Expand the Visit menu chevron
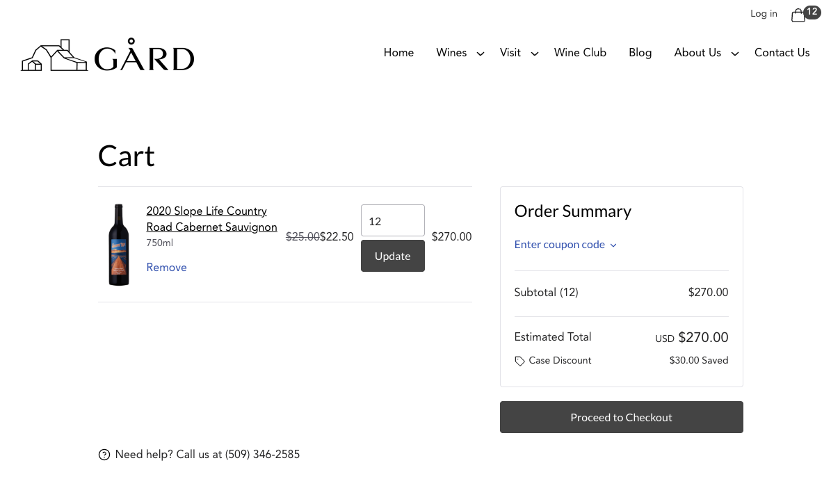The image size is (831, 504). coord(534,54)
